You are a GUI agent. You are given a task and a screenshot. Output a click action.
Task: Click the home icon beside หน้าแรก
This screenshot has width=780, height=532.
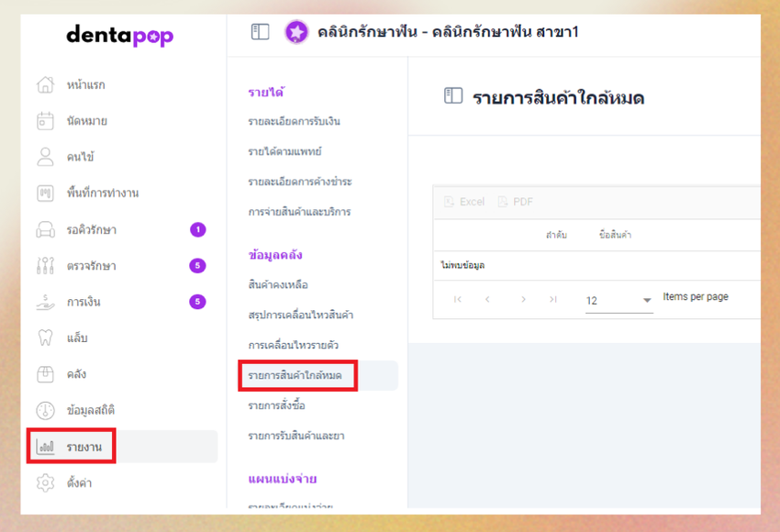point(45,84)
